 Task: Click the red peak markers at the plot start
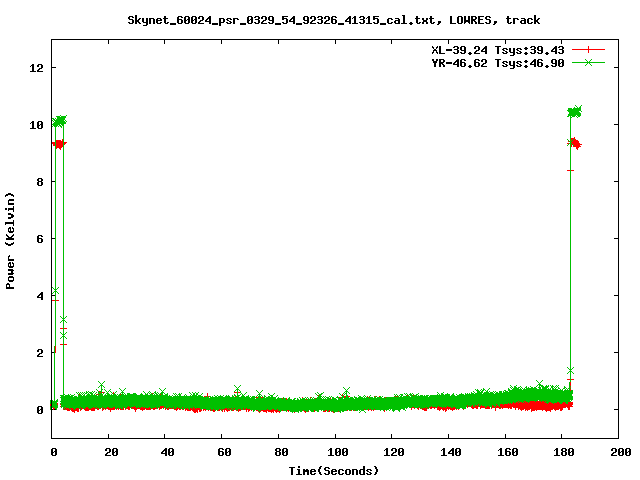(x=59, y=144)
